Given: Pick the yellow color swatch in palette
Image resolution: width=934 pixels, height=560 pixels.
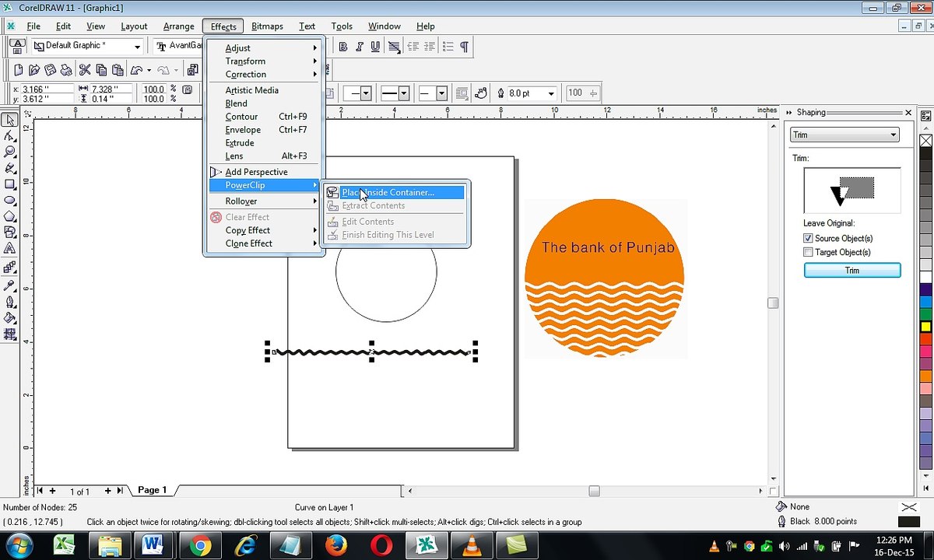Looking at the screenshot, I should (925, 327).
